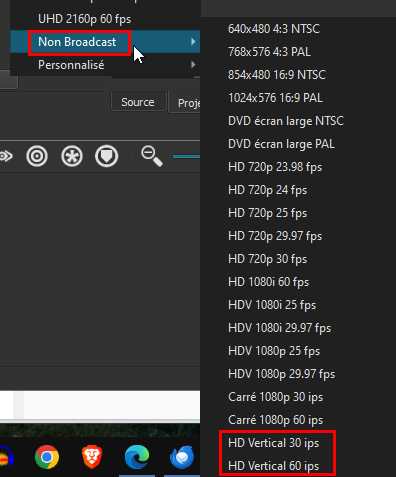Launch Brave browser from the taskbar
The image size is (396, 477).
point(92,457)
